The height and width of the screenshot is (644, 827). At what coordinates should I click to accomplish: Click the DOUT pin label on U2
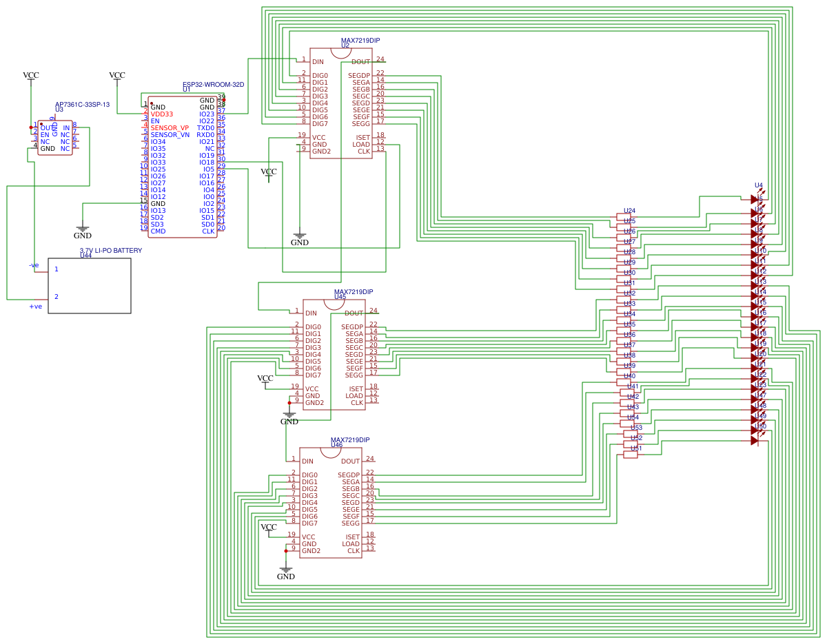coord(360,62)
